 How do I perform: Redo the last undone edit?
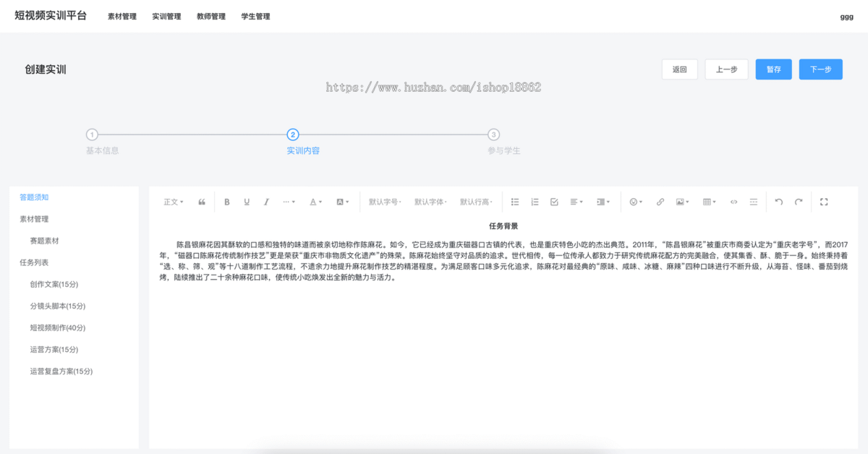[x=799, y=202]
